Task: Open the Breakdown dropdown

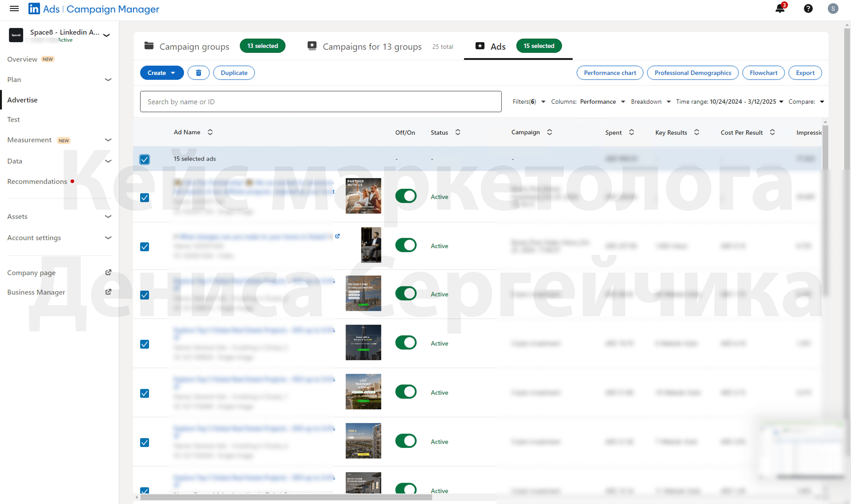Action: pos(651,101)
